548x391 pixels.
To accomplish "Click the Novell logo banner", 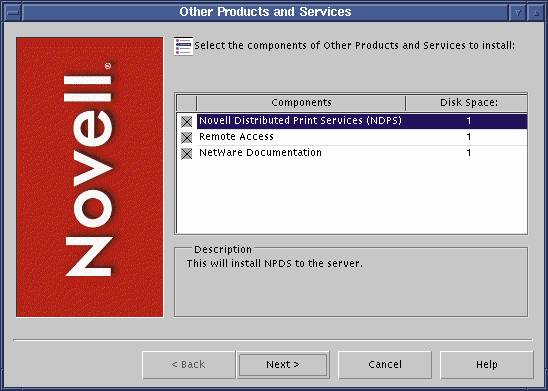I will 89,177.
